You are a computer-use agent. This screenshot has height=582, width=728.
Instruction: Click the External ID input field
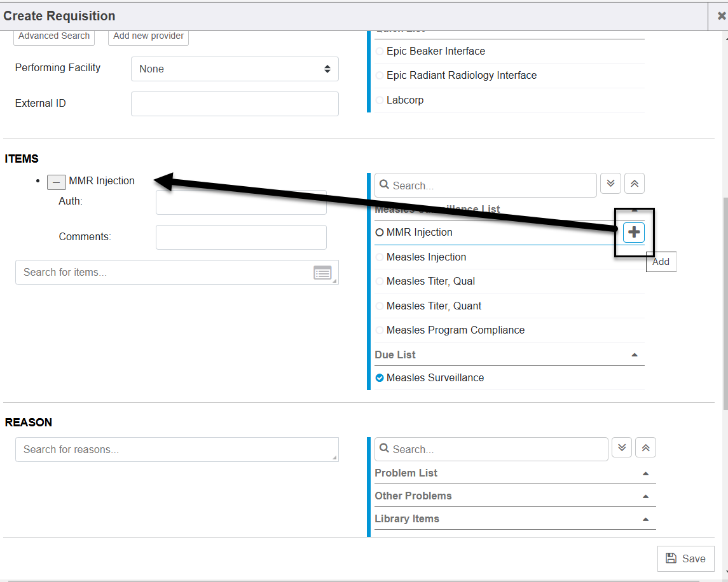click(x=235, y=104)
